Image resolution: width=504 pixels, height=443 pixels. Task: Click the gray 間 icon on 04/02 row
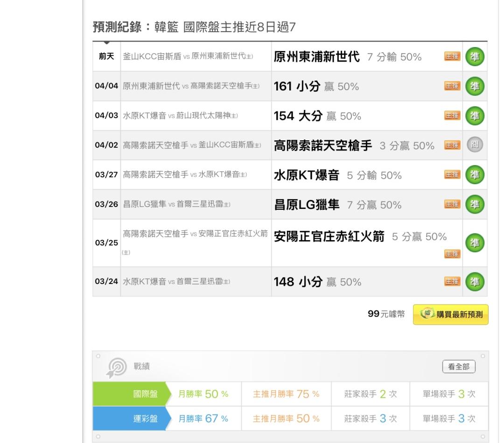[x=475, y=145]
